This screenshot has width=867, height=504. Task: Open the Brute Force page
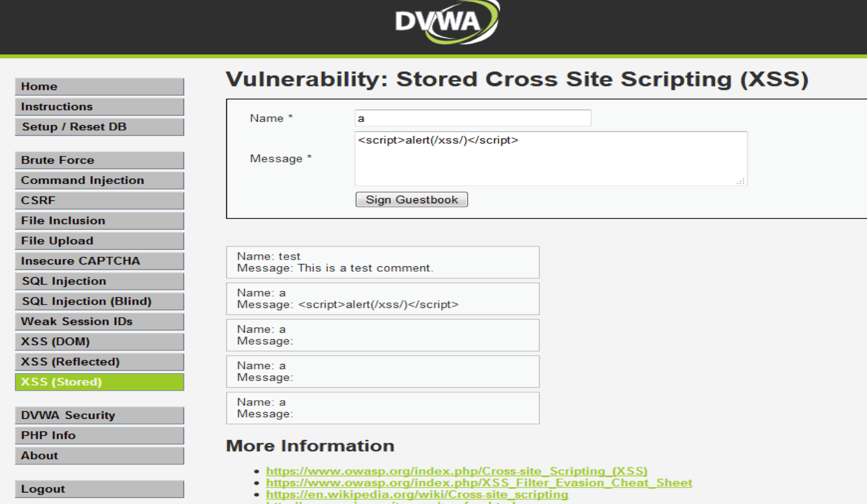point(100,160)
